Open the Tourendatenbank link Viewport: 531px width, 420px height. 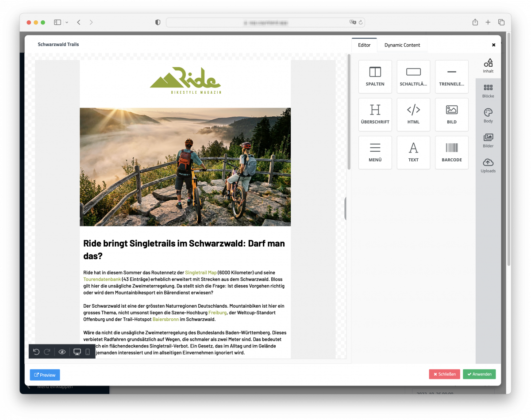(102, 279)
